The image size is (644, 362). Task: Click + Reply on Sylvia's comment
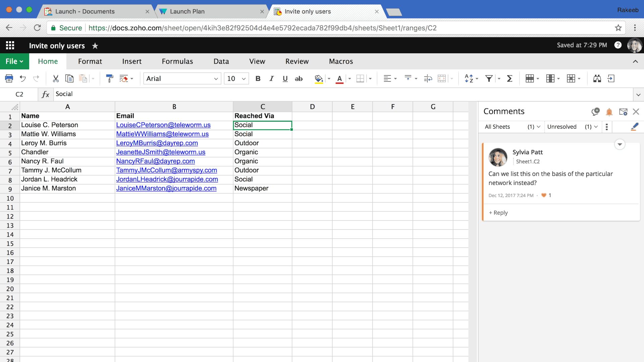(498, 213)
